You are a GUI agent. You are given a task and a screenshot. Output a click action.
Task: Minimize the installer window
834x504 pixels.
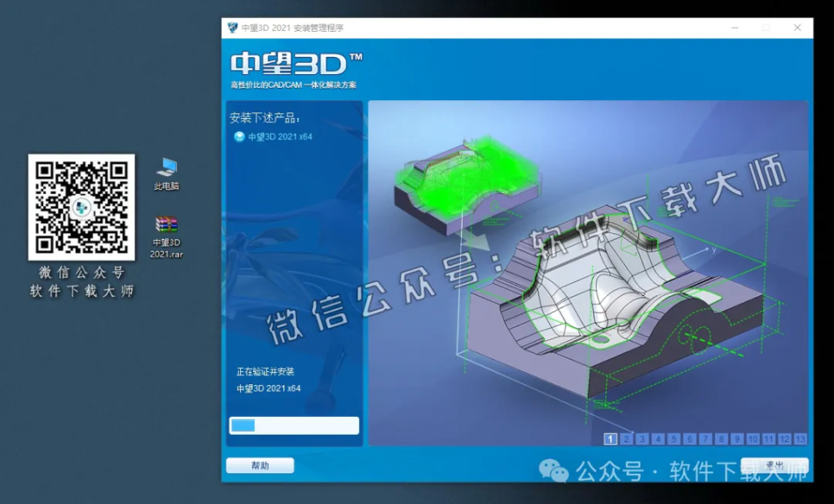click(734, 27)
